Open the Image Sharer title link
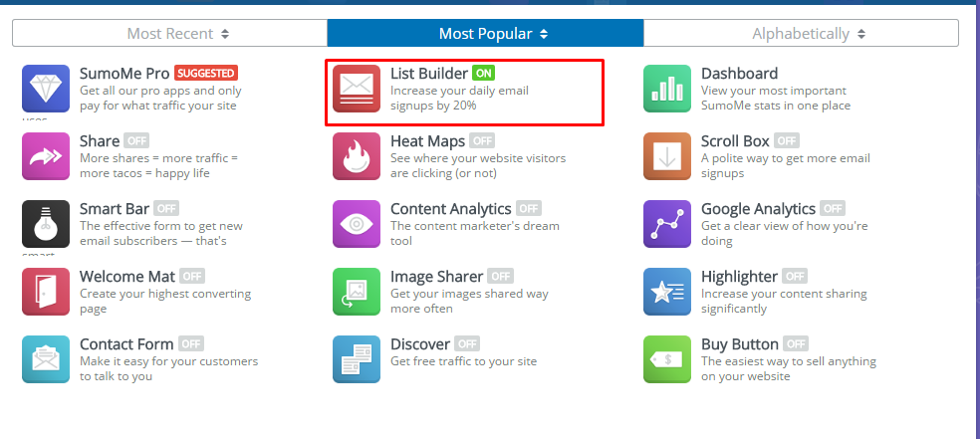This screenshot has width=980, height=439. (437, 276)
